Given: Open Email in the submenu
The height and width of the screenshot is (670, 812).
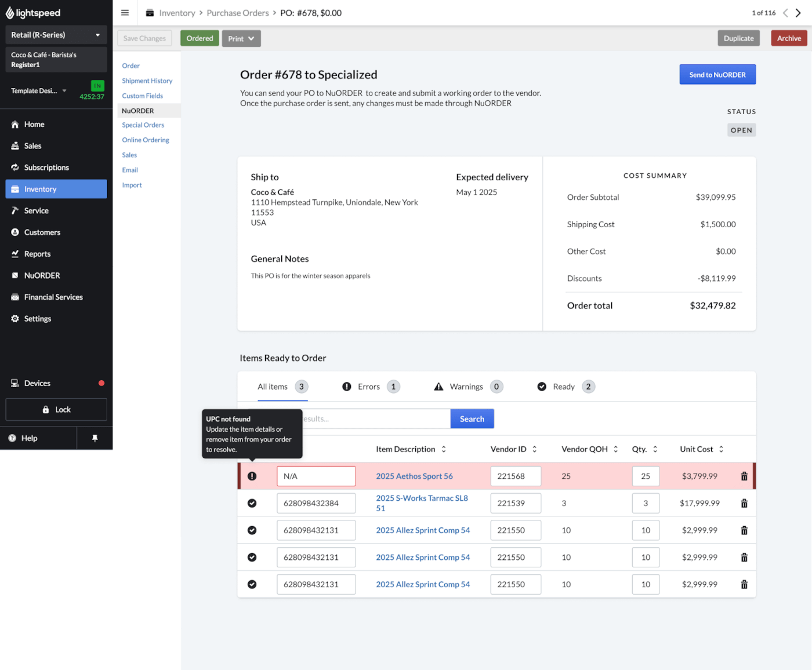Looking at the screenshot, I should click(x=130, y=170).
